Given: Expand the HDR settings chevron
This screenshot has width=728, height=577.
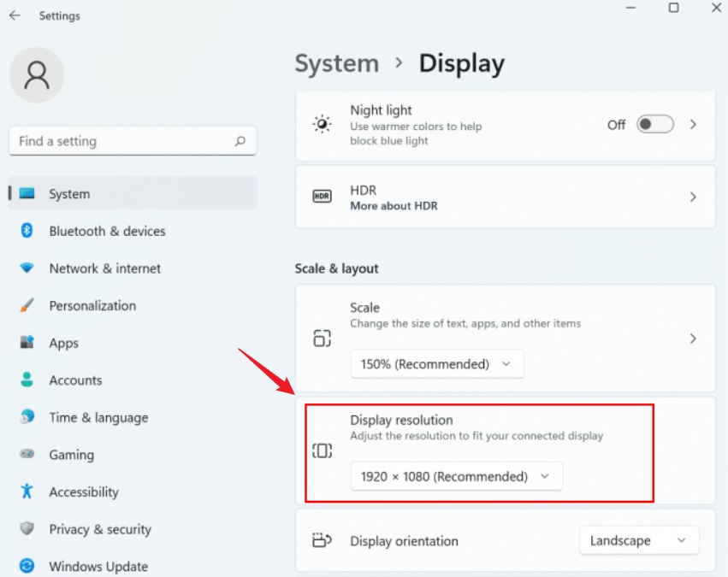Looking at the screenshot, I should (x=693, y=197).
